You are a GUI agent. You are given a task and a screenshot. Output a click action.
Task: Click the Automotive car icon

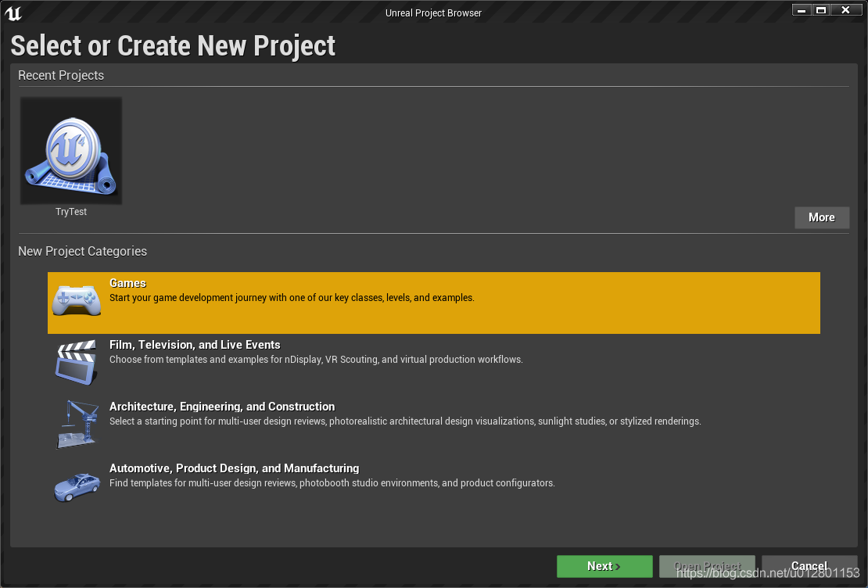point(77,486)
